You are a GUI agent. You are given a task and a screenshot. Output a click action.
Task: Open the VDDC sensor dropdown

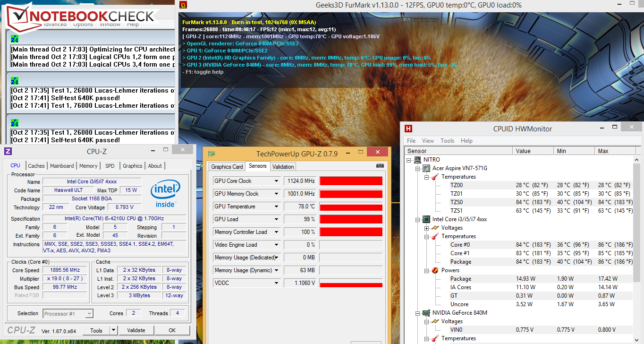pyautogui.click(x=277, y=283)
